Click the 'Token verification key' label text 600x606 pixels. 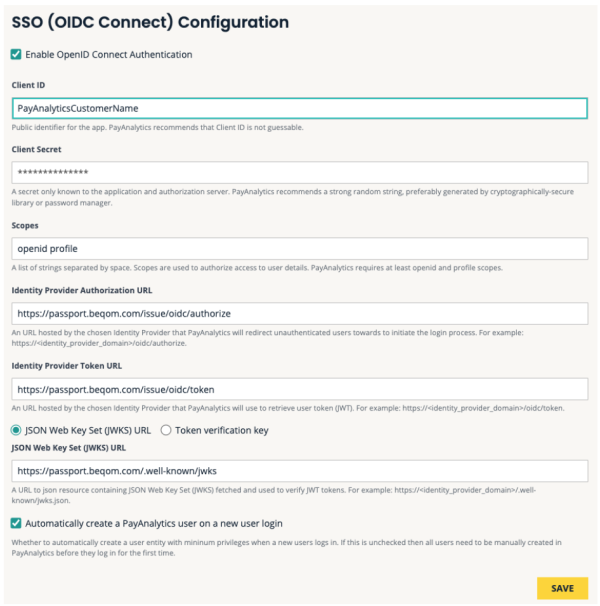pyautogui.click(x=222, y=430)
